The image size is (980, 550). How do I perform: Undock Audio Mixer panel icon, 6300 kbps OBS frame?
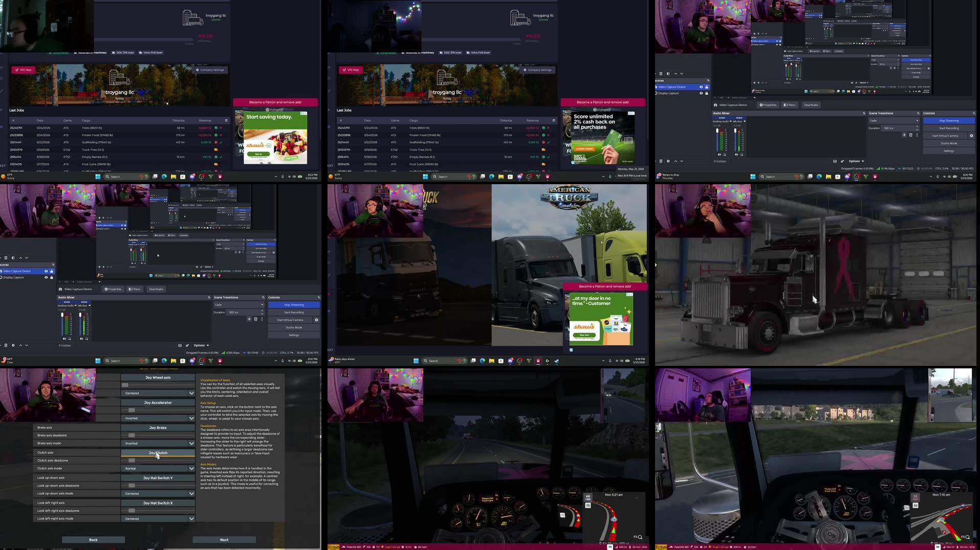point(209,297)
